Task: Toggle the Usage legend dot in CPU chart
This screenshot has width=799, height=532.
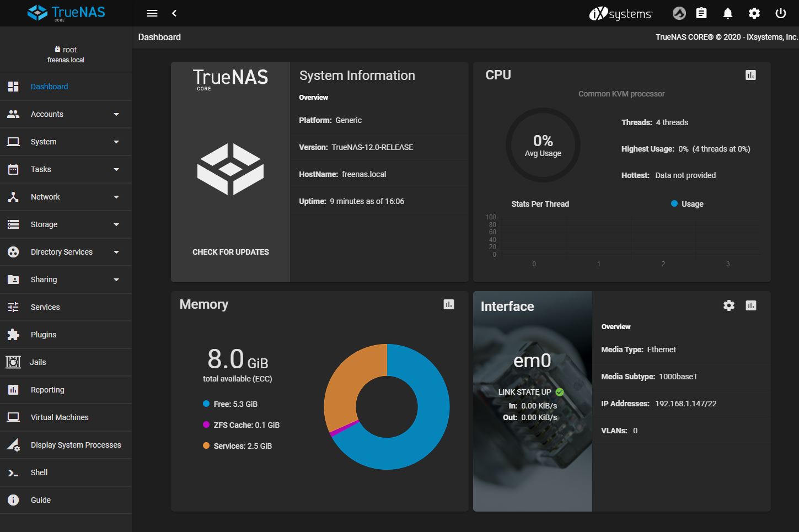Action: 674,203
